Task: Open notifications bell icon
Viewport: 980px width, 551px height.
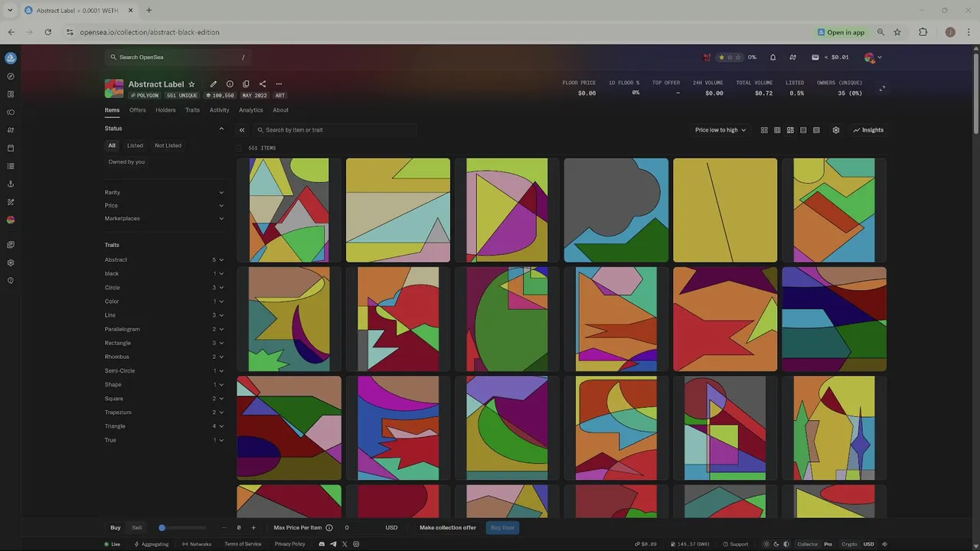Action: click(773, 57)
